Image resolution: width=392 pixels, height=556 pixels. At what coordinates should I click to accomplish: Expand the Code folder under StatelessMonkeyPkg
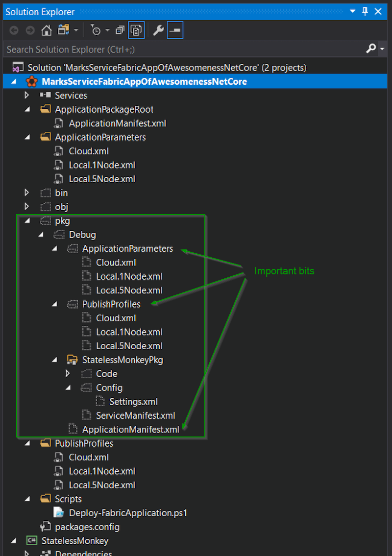point(68,374)
